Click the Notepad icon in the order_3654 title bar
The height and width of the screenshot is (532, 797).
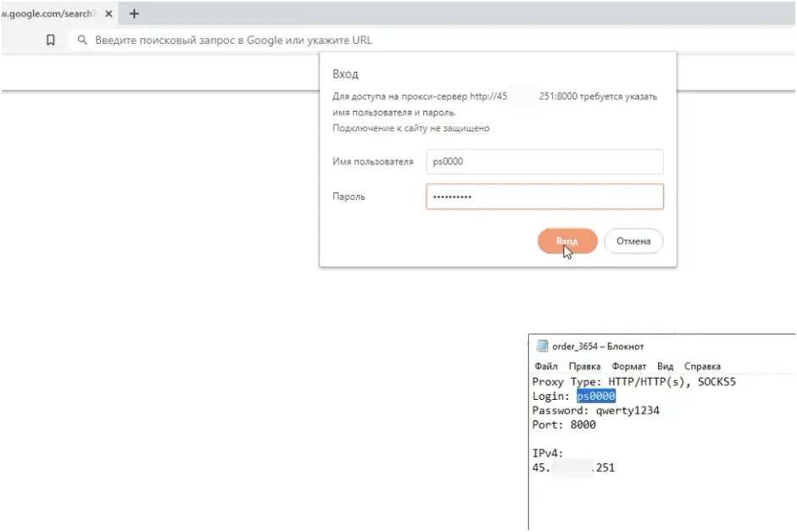coord(541,346)
